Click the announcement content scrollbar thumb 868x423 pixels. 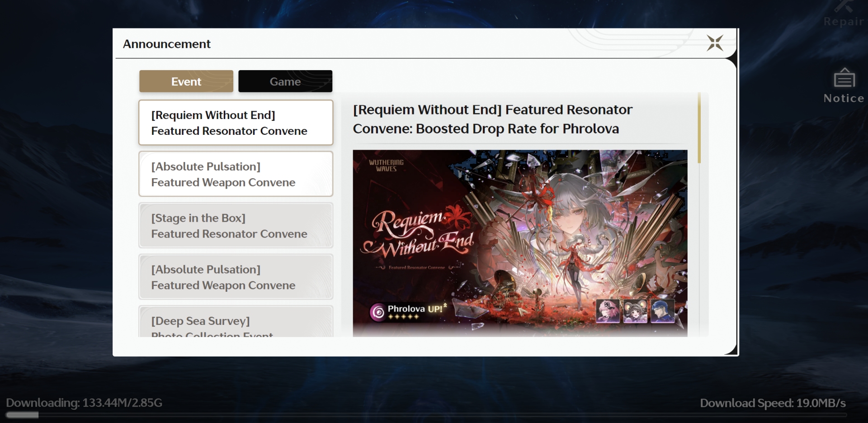click(x=699, y=128)
